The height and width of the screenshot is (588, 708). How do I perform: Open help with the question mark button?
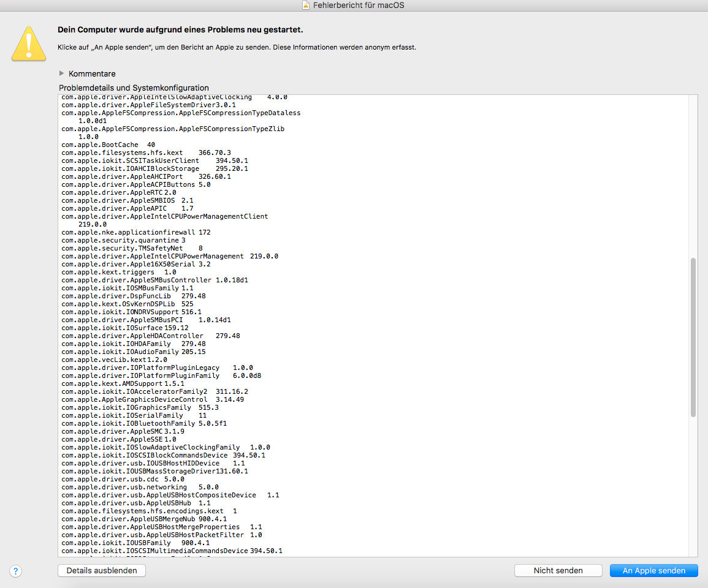tap(15, 571)
